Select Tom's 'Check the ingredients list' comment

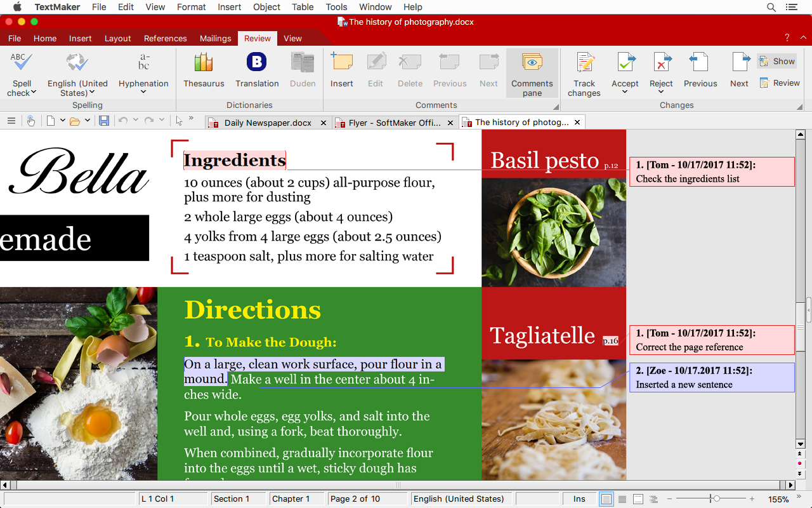point(712,171)
